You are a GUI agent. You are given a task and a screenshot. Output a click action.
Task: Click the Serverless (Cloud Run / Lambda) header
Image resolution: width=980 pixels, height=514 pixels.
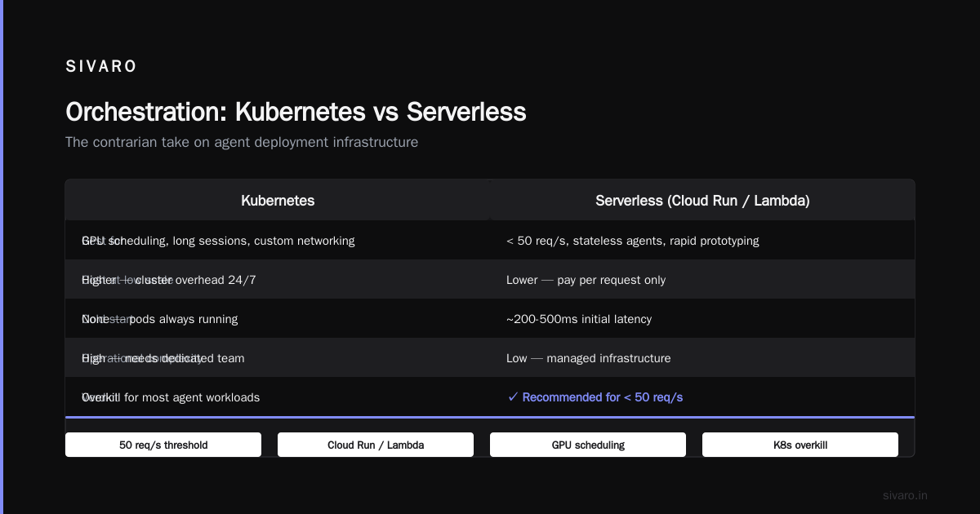(702, 200)
